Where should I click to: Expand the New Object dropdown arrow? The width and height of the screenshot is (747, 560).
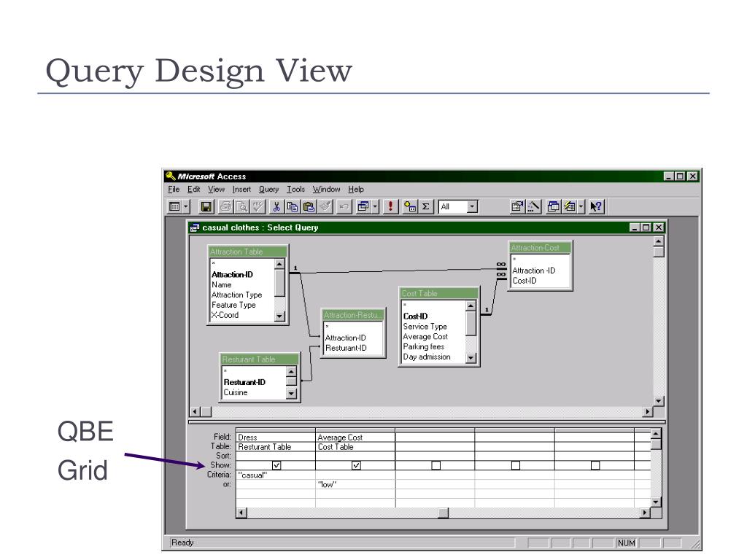tap(581, 206)
